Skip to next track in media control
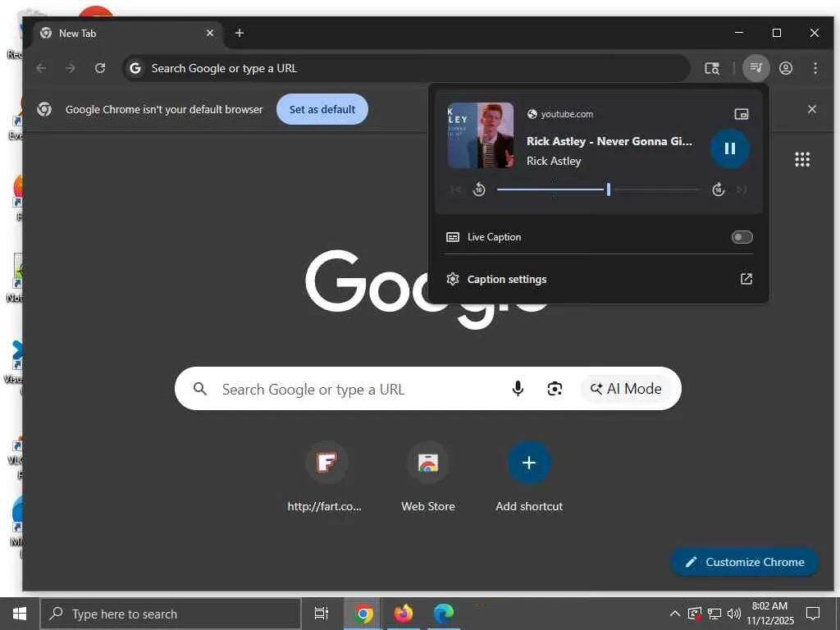Viewport: 840px width, 630px height. (x=742, y=189)
